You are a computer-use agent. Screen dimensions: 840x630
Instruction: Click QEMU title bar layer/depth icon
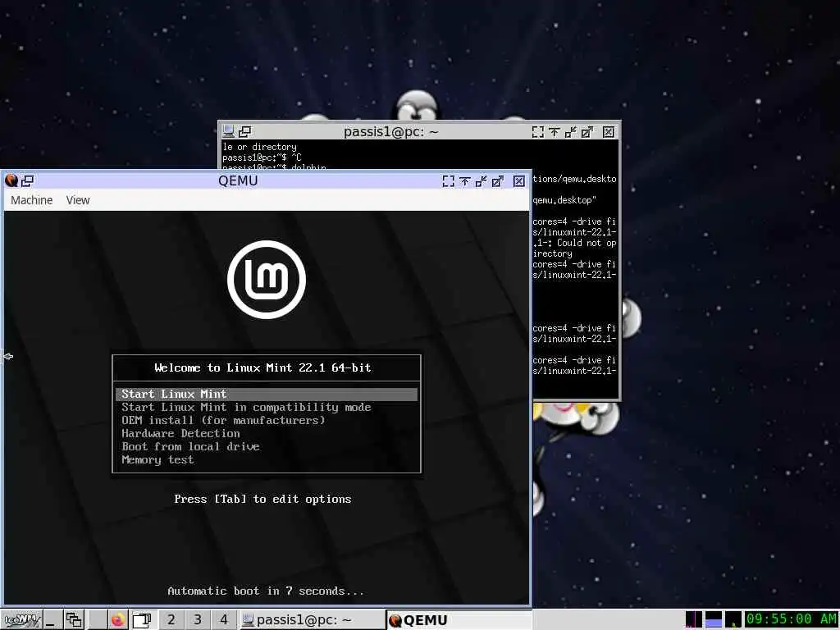click(27, 181)
